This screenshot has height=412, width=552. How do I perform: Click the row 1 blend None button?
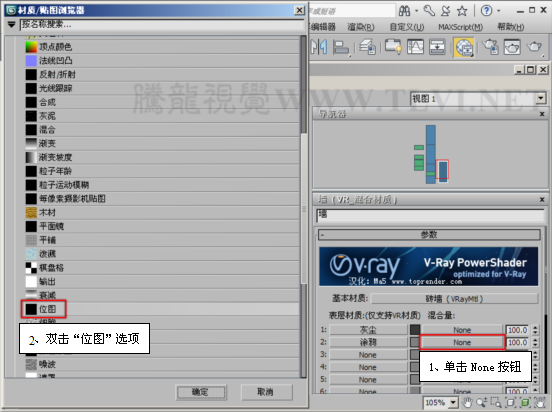coord(462,330)
